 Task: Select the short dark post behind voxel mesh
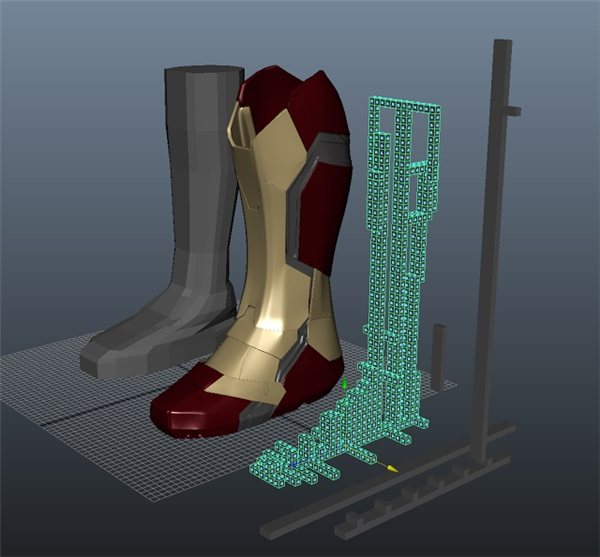439,357
